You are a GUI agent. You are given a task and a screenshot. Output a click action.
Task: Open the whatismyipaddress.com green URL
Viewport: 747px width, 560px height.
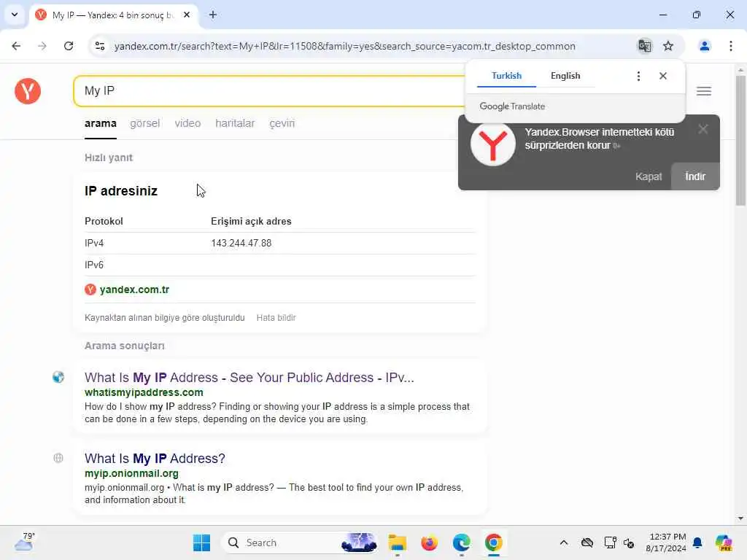tap(144, 392)
